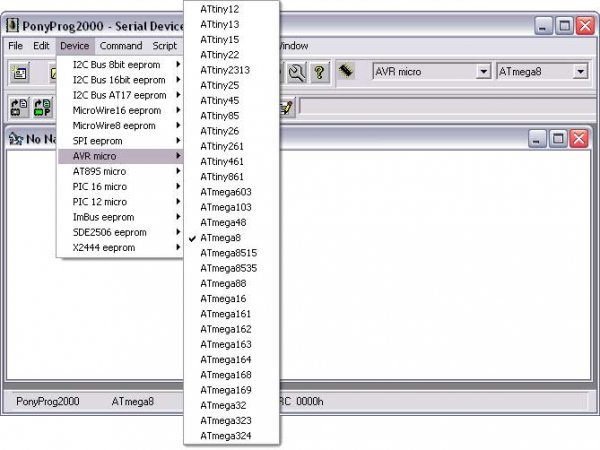Click the Read Program memory icon
This screenshot has width=600, height=450.
[42, 107]
